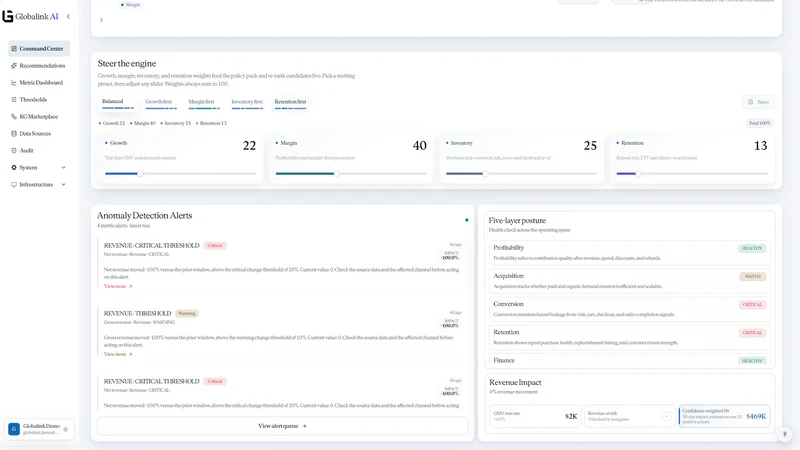800x450 pixels.
Task: Click the GMV run rate card
Action: (535, 416)
